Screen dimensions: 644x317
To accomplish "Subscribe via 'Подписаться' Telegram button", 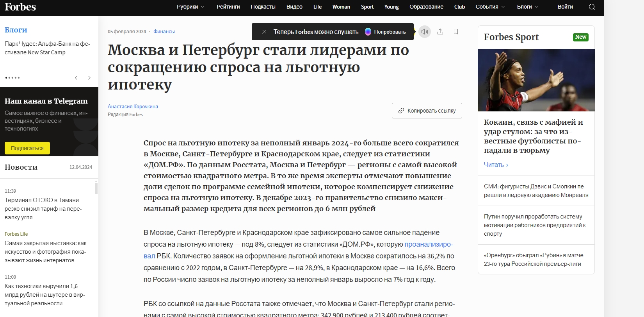I will 27,148.
